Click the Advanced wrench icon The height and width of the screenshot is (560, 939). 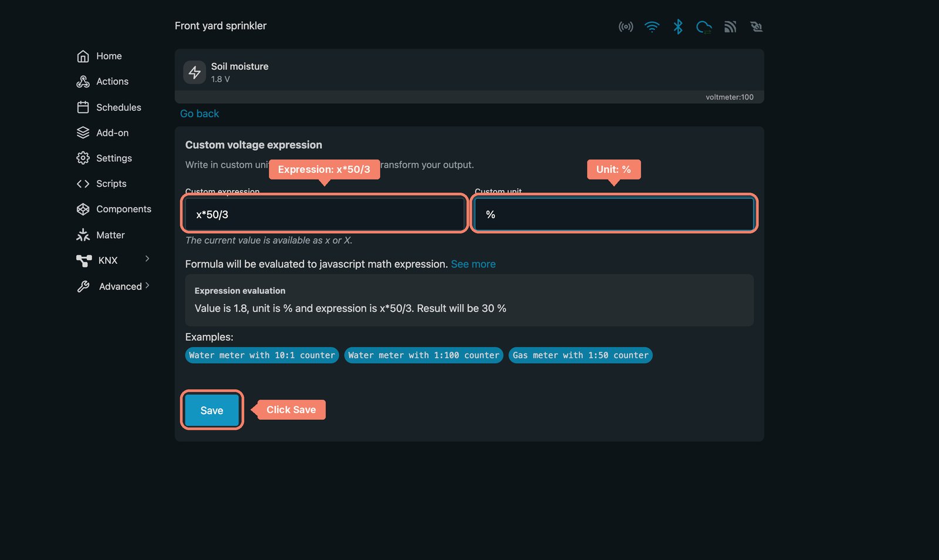point(83,286)
